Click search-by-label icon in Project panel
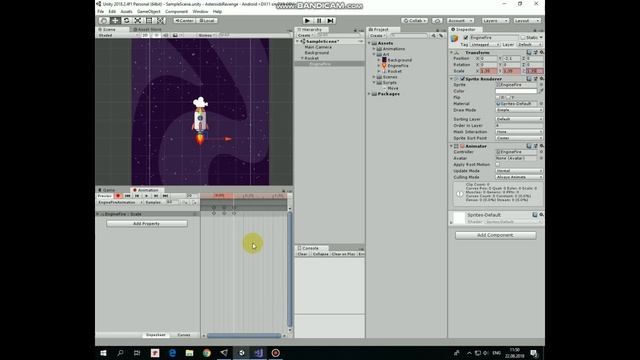Viewport: 640px width, 360px height. tap(441, 36)
